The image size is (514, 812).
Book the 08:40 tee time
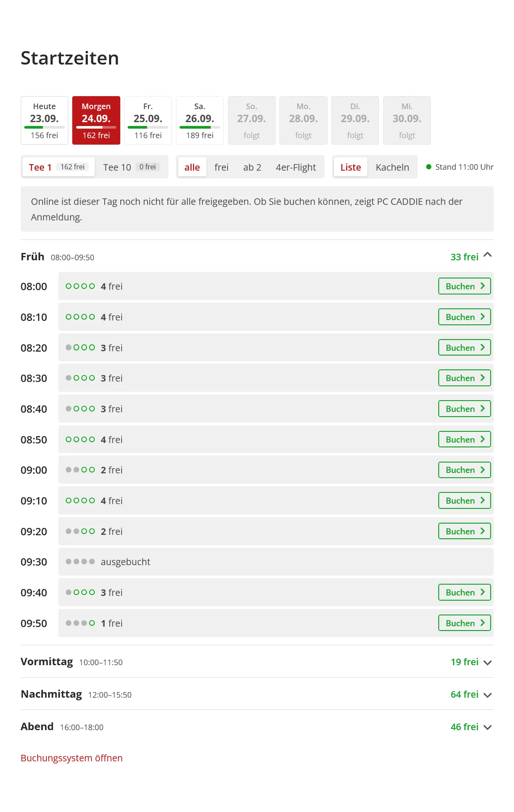coord(465,409)
